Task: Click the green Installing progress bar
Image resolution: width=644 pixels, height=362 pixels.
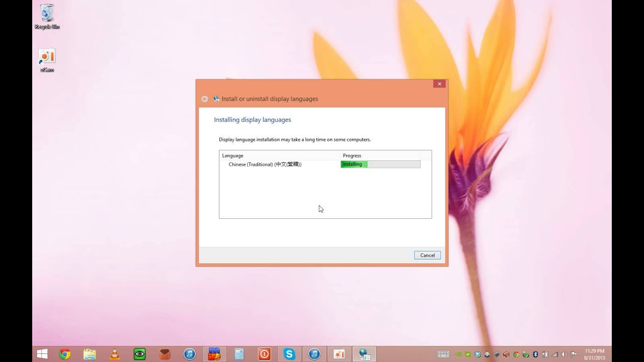Action: (380, 164)
